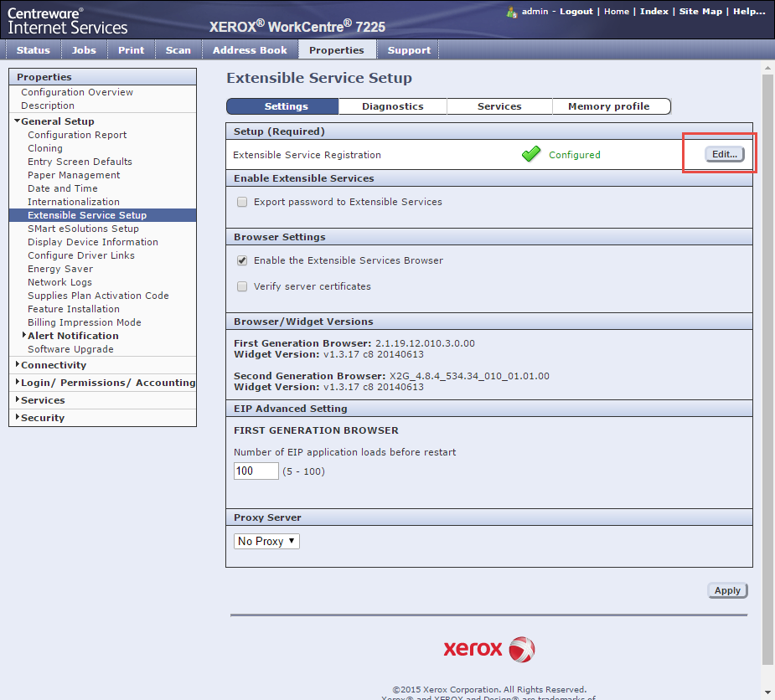Uncheck Enable the Extensible Services Browser
Screen dimensions: 775x700
point(242,260)
